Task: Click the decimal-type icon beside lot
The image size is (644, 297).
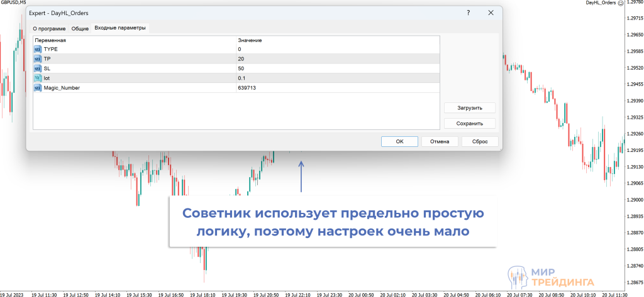Action: 38,78
